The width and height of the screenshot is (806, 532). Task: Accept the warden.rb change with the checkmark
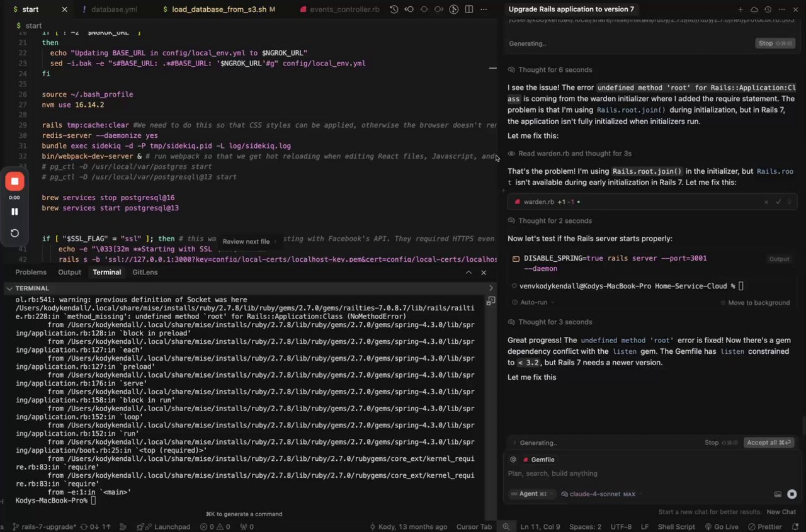tap(778, 202)
